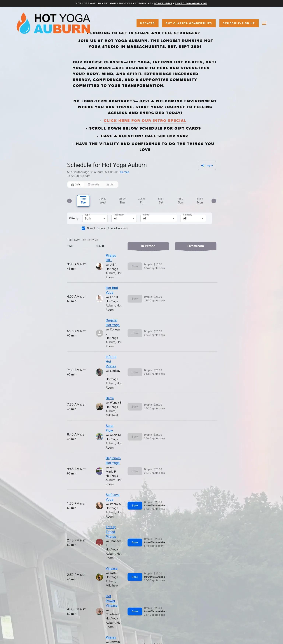This screenshot has width=283, height=644.
Task: Click here for our intro special link
Action: (x=145, y=121)
